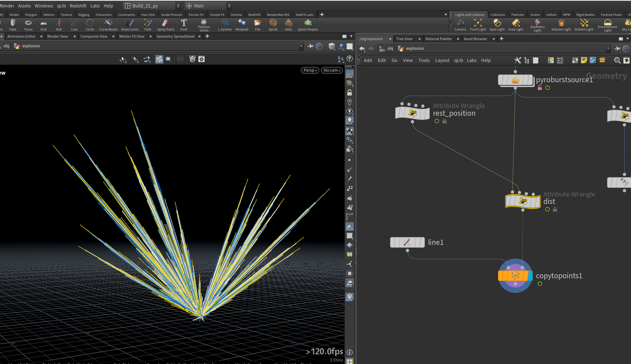Toggle the viewport lighting bulb button
This screenshot has height=364, width=631.
coord(350,120)
